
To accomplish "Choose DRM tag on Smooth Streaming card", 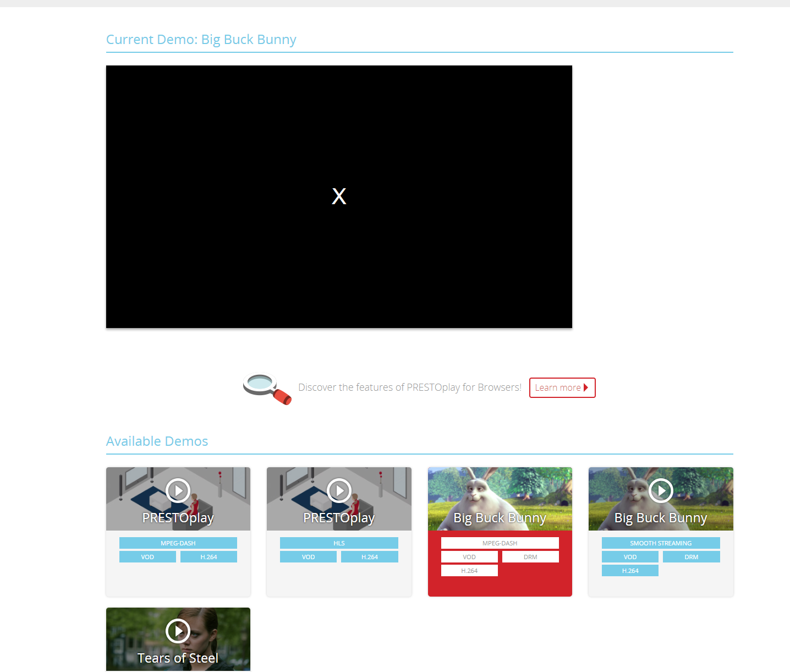I will (691, 557).
